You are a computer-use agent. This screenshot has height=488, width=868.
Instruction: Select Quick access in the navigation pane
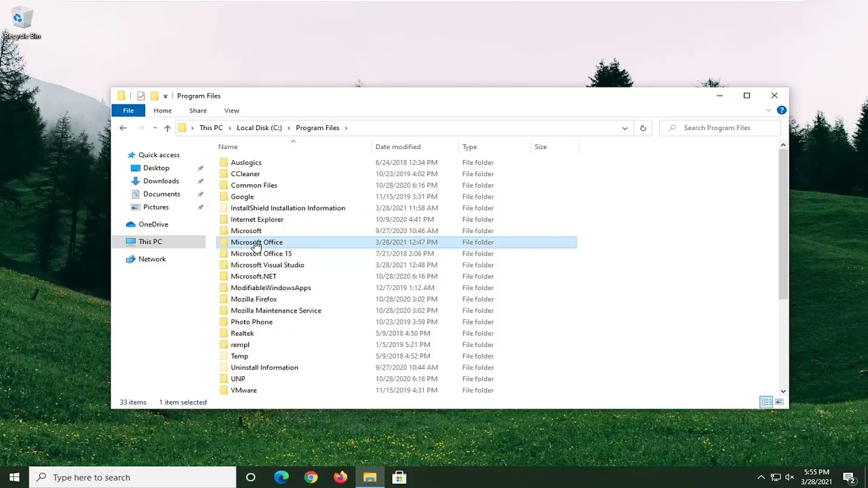[159, 155]
